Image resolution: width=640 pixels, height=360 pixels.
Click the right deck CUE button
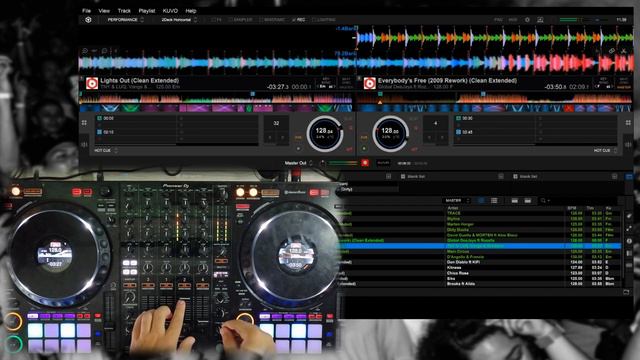364,138
